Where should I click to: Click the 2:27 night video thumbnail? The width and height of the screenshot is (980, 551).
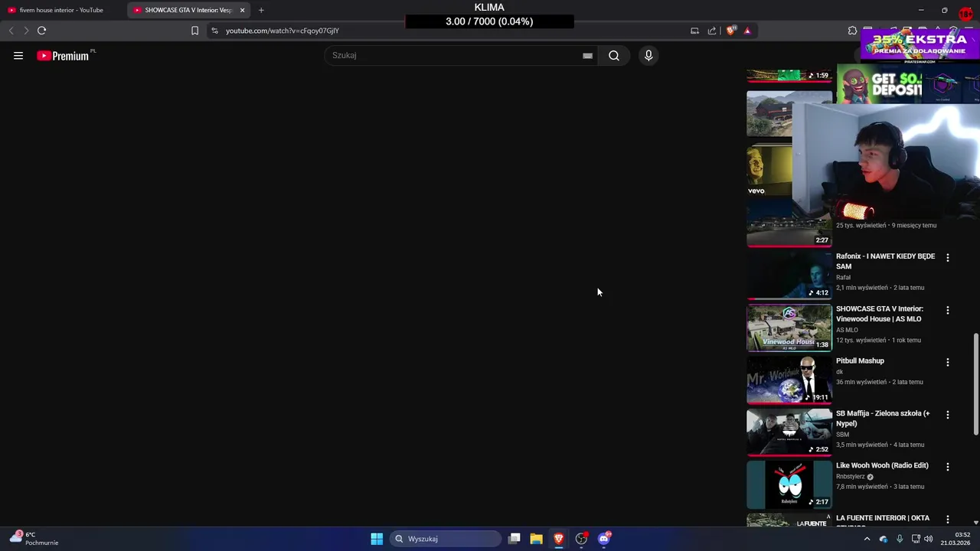tap(789, 223)
